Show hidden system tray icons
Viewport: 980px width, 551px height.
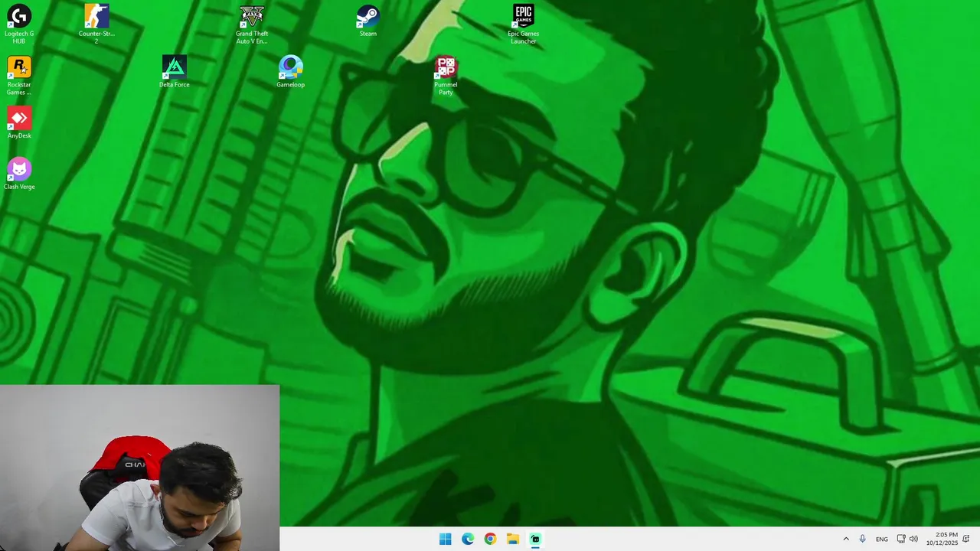tap(846, 540)
